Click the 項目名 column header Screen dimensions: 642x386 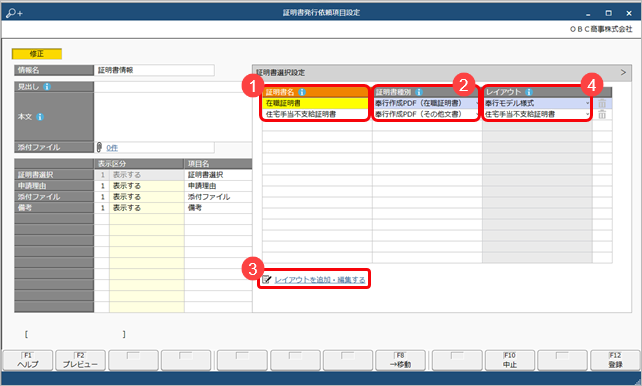point(218,164)
